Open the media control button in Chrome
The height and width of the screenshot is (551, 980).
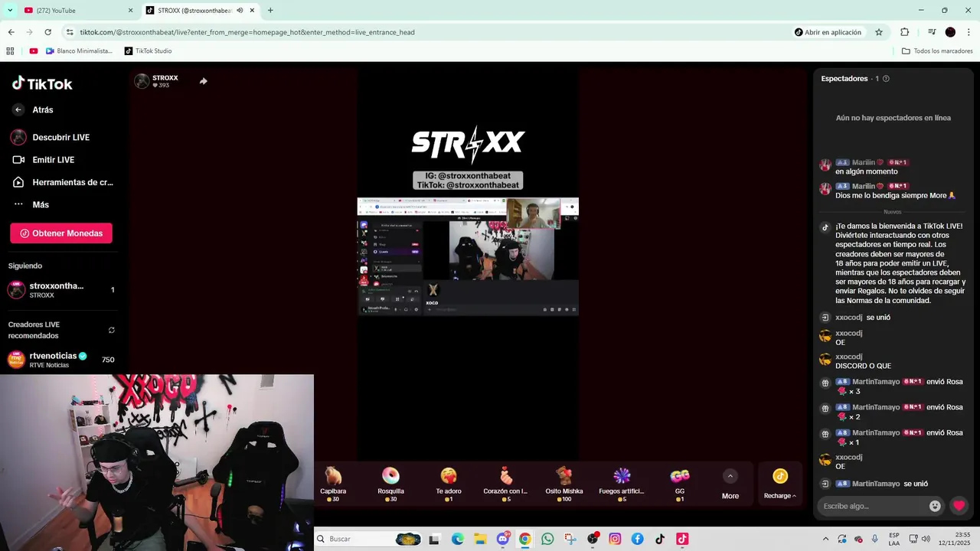(x=932, y=32)
